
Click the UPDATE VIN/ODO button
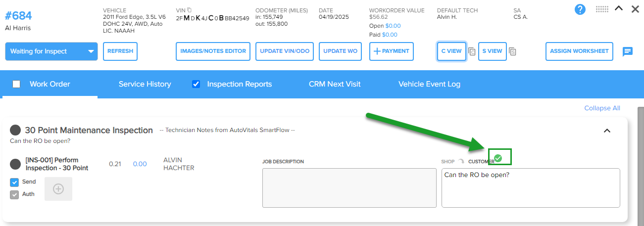coord(285,51)
